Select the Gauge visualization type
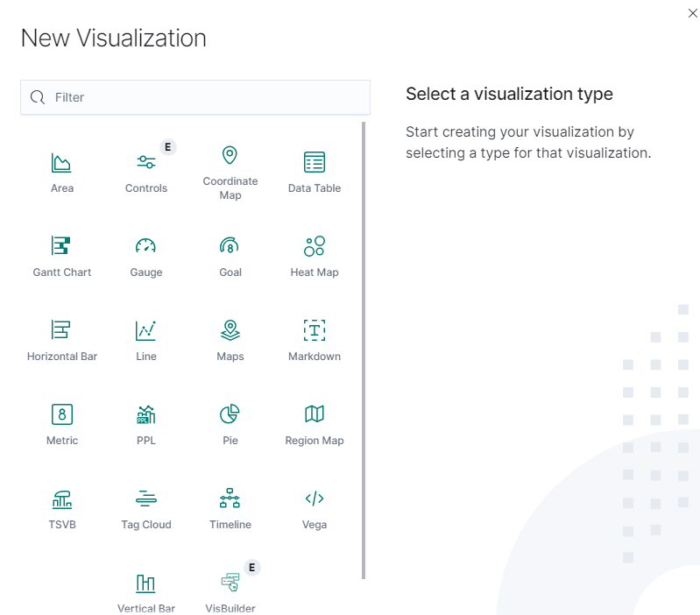The height and width of the screenshot is (615, 700). tap(146, 257)
